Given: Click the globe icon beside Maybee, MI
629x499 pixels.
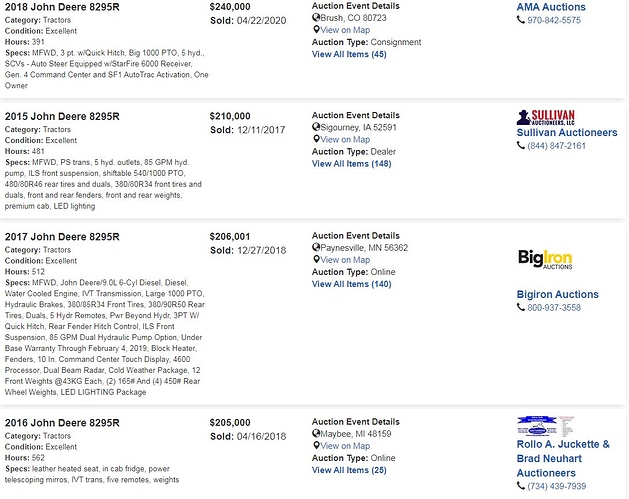Looking at the screenshot, I should (x=316, y=434).
